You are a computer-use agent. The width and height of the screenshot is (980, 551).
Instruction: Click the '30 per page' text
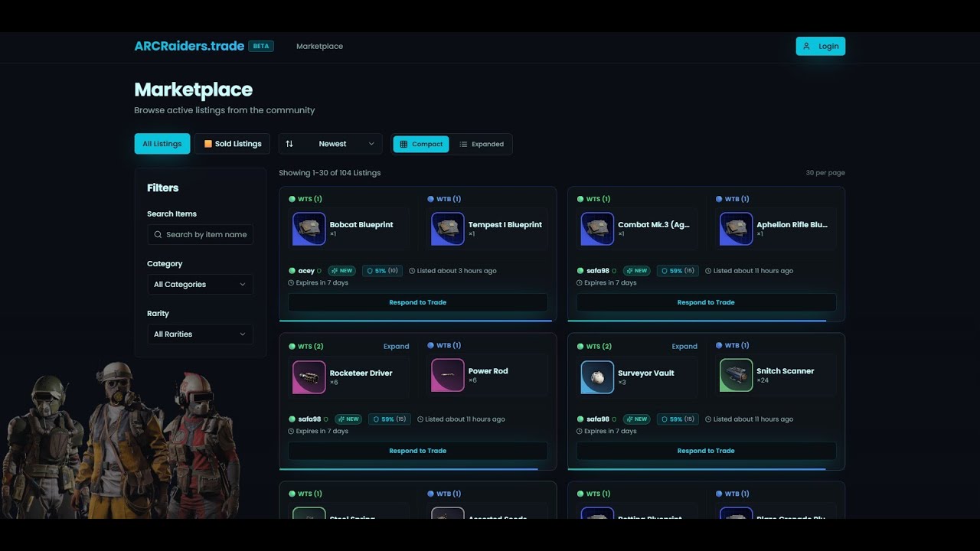coord(825,173)
